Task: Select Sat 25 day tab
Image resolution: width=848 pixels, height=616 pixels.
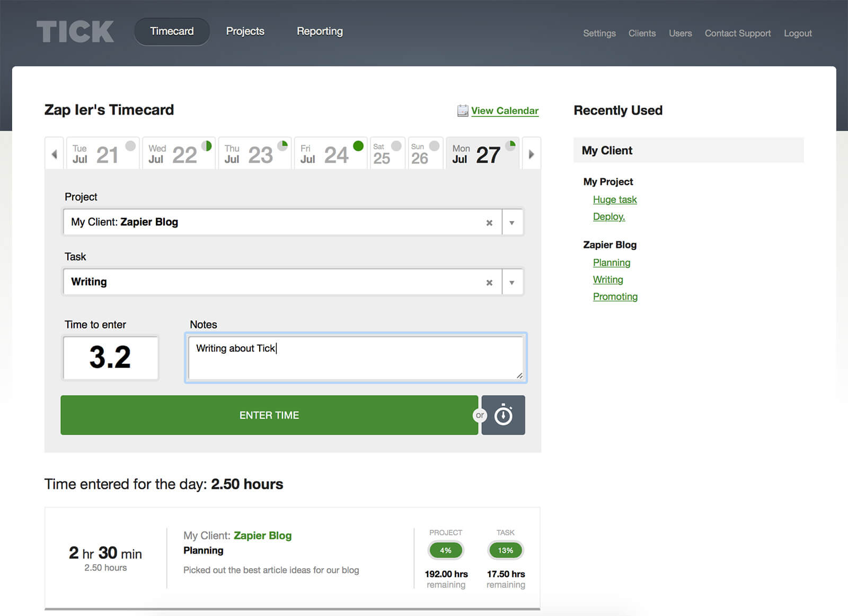Action: [387, 154]
